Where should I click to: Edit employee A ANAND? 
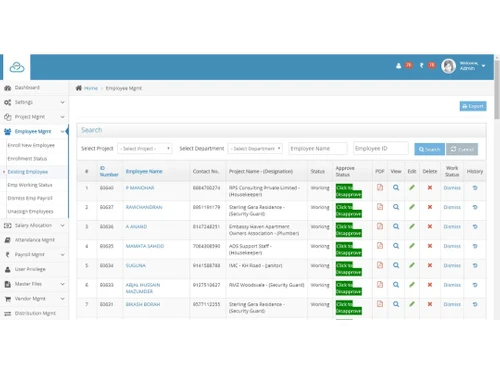pyautogui.click(x=412, y=226)
